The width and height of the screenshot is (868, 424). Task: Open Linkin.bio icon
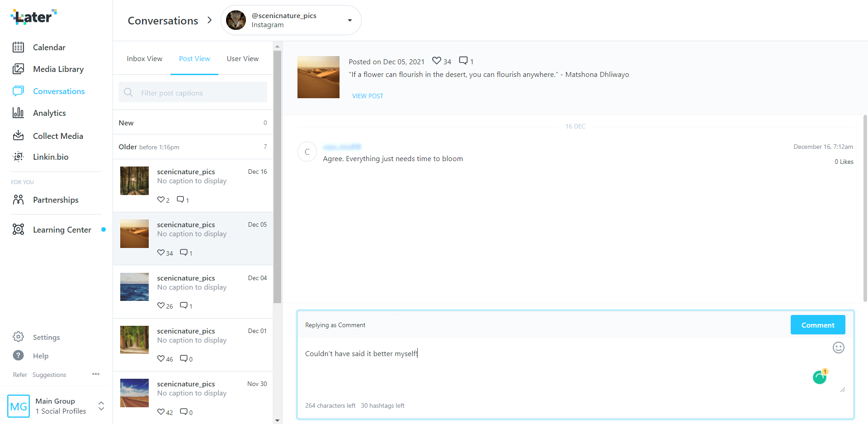tap(18, 157)
